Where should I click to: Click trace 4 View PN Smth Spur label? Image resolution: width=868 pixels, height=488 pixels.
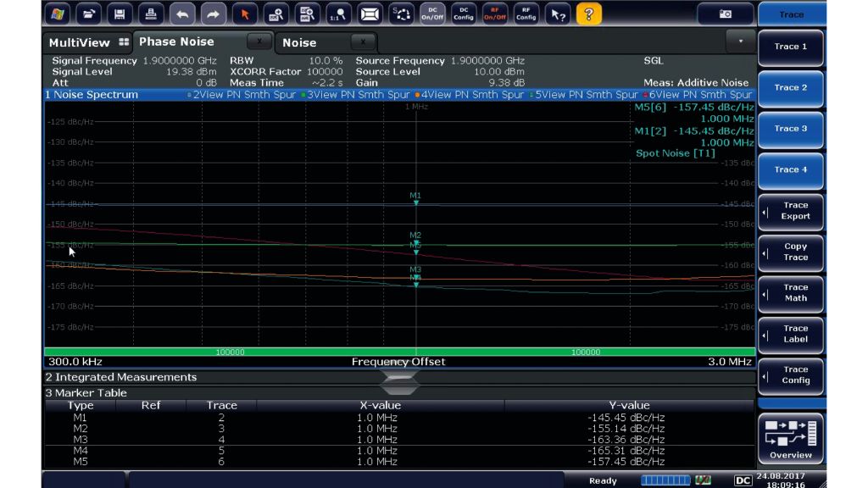[x=470, y=95]
